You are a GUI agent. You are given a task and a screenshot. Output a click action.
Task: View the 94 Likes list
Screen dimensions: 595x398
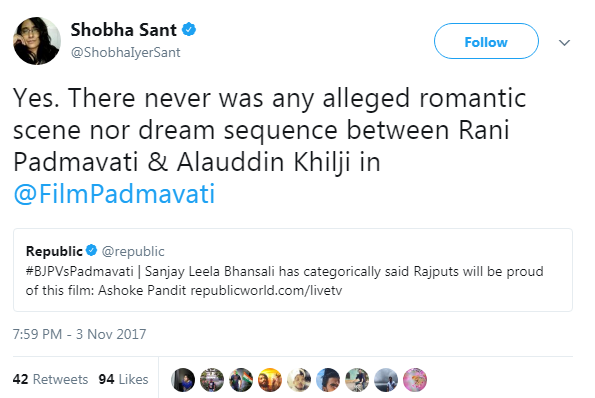pos(123,379)
